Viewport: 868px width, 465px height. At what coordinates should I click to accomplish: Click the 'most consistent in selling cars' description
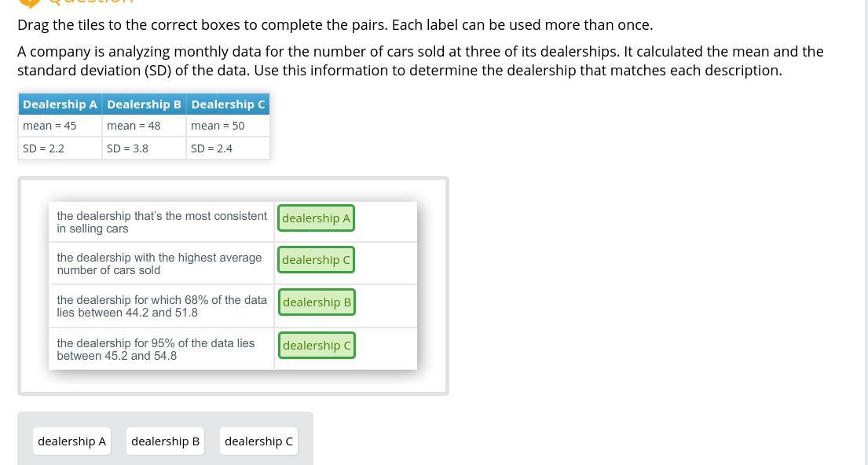point(161,222)
